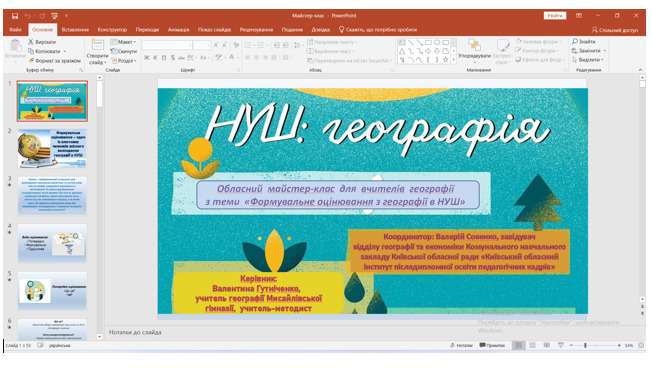Decrease the list indent level
The image size is (652, 368).
[x=276, y=45]
